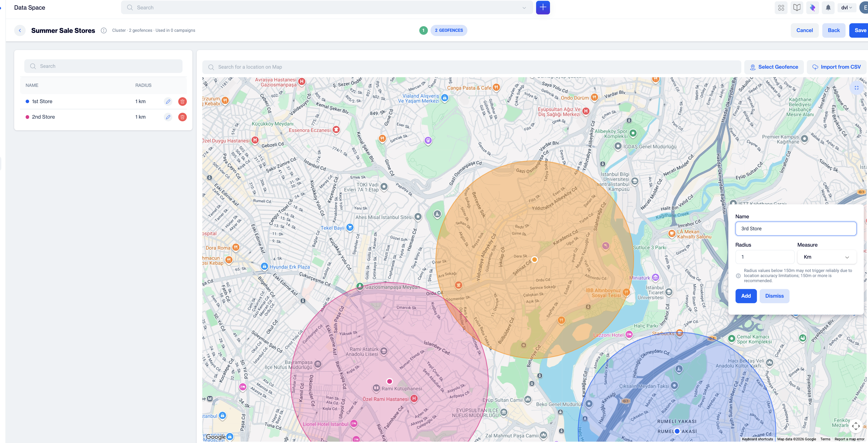
Task: Click the Starbucks map pin
Action: [679, 333]
